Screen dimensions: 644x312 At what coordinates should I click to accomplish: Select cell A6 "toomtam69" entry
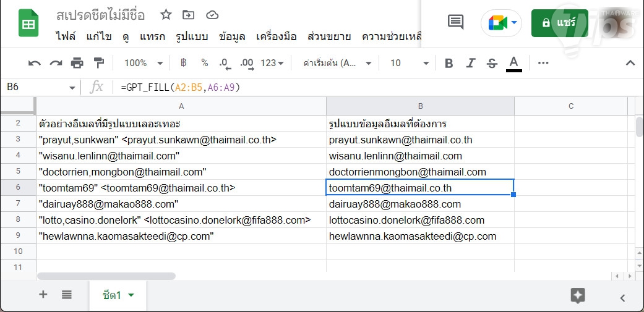[181, 188]
